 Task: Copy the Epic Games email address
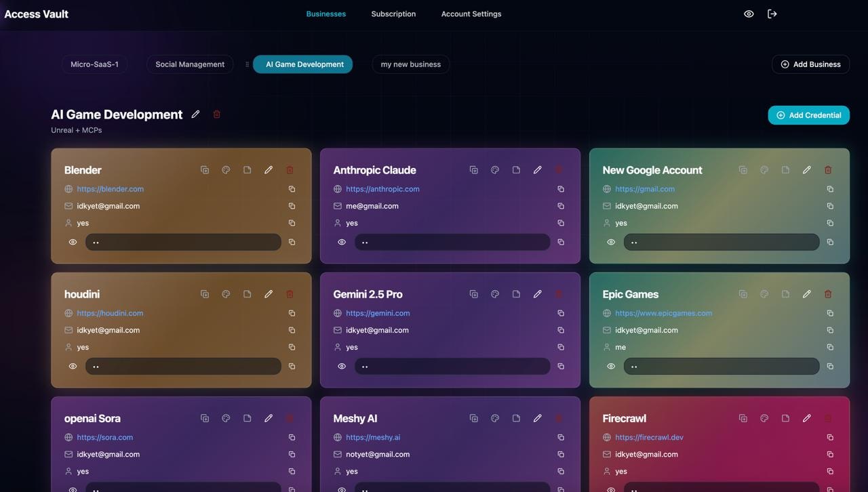830,330
